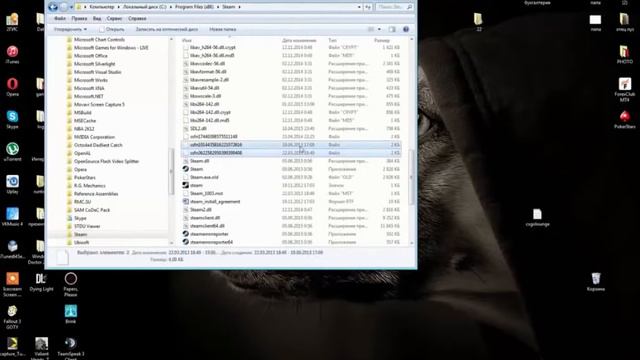Select SAM CoDeC Pack folder in tree
The height and width of the screenshot is (360, 640).
[x=92, y=210]
